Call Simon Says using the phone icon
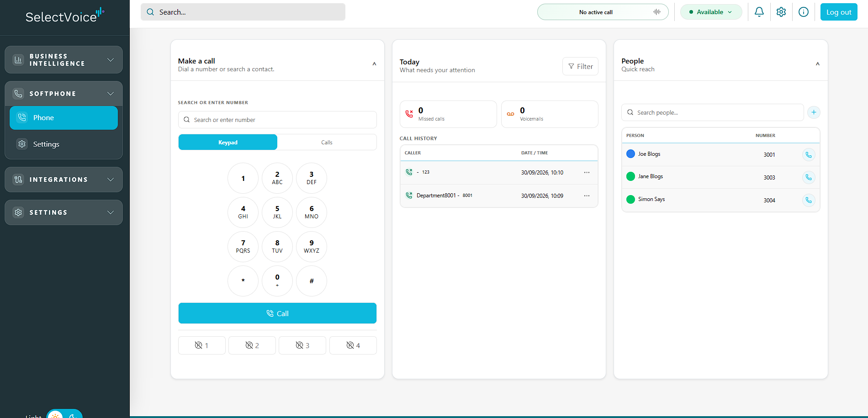 tap(809, 200)
